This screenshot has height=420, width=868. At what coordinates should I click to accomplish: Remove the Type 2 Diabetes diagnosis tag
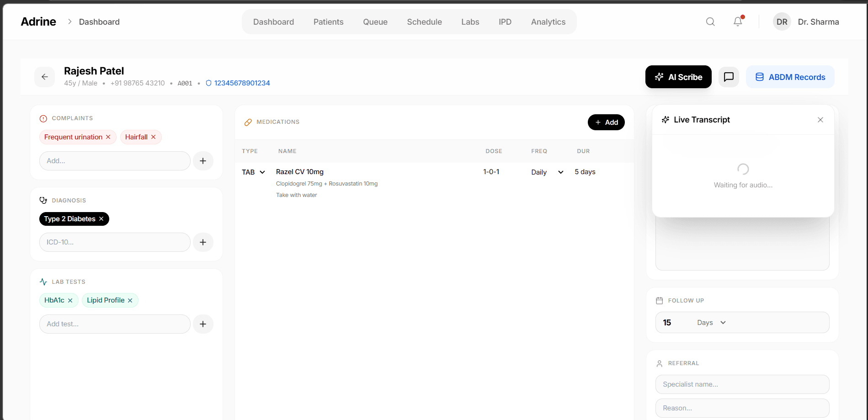[x=101, y=218]
